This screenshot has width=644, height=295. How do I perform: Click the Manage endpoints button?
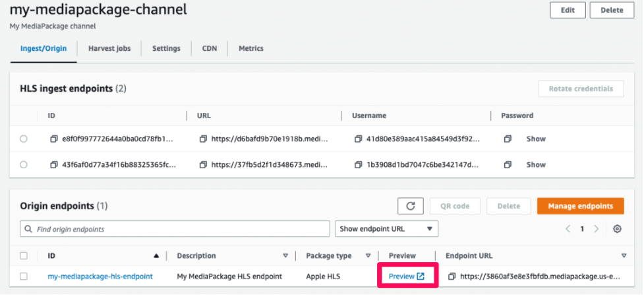point(580,206)
